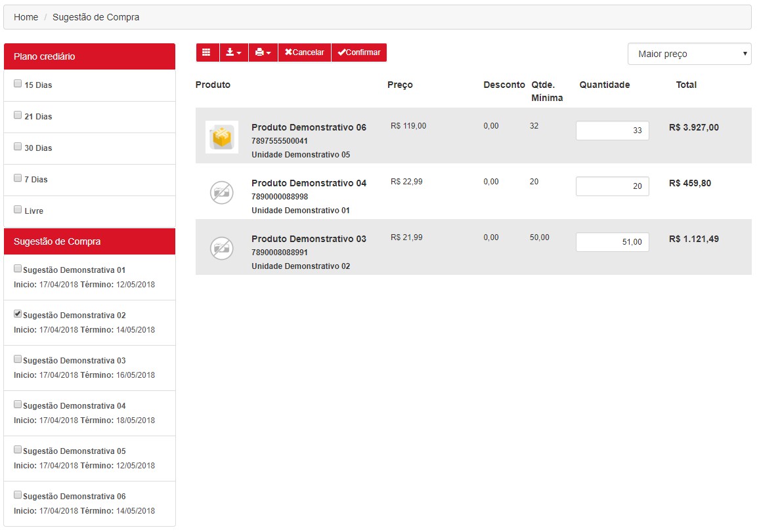Click total R$ 3.927,00

pos(693,127)
